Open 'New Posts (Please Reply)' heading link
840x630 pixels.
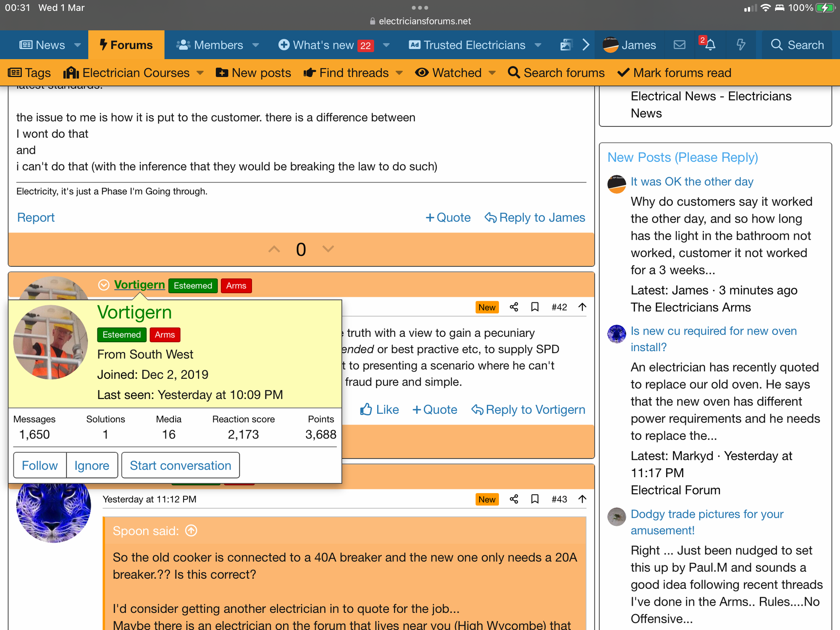[x=682, y=157]
